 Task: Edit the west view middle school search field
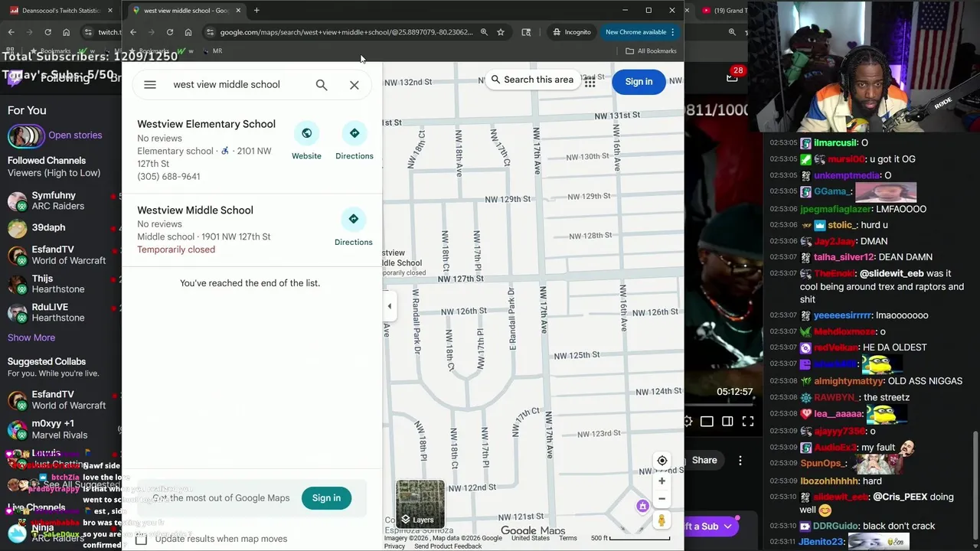click(x=227, y=85)
